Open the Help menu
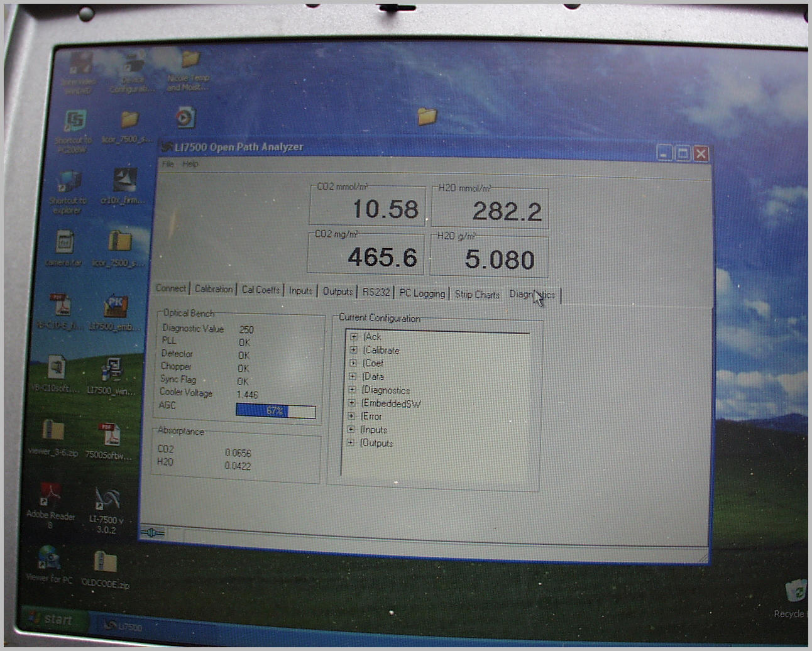The width and height of the screenshot is (812, 651). 190,164
